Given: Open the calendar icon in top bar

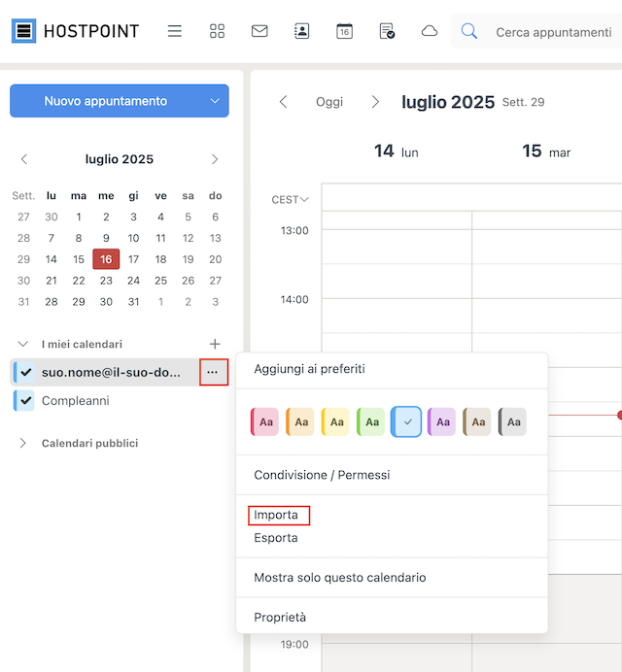Looking at the screenshot, I should 344,31.
